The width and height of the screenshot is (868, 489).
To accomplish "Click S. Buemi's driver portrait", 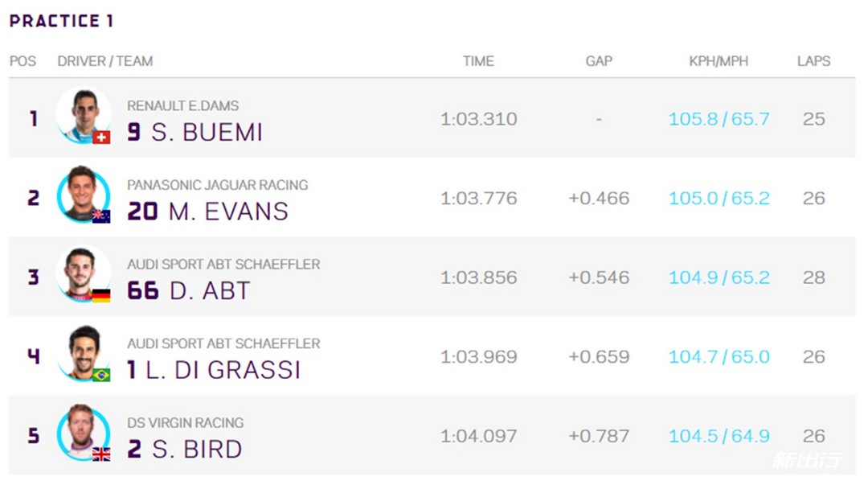I will tap(84, 117).
